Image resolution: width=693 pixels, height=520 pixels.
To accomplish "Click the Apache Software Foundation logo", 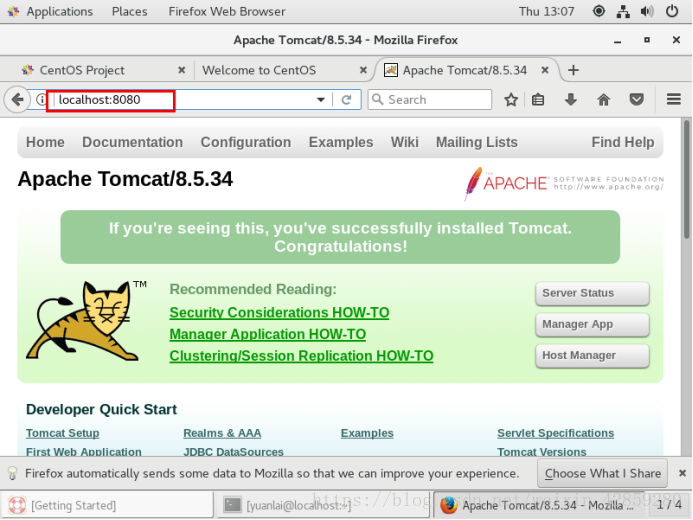I will [x=564, y=183].
